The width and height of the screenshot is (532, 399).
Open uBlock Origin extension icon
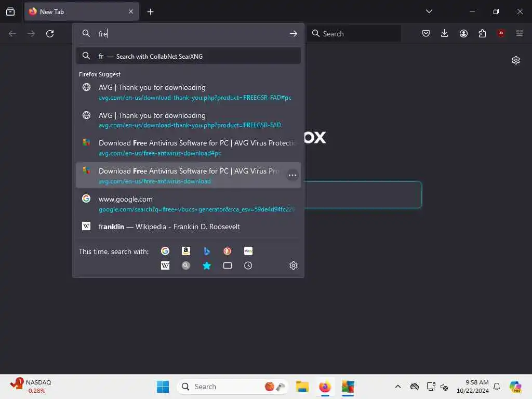(501, 33)
